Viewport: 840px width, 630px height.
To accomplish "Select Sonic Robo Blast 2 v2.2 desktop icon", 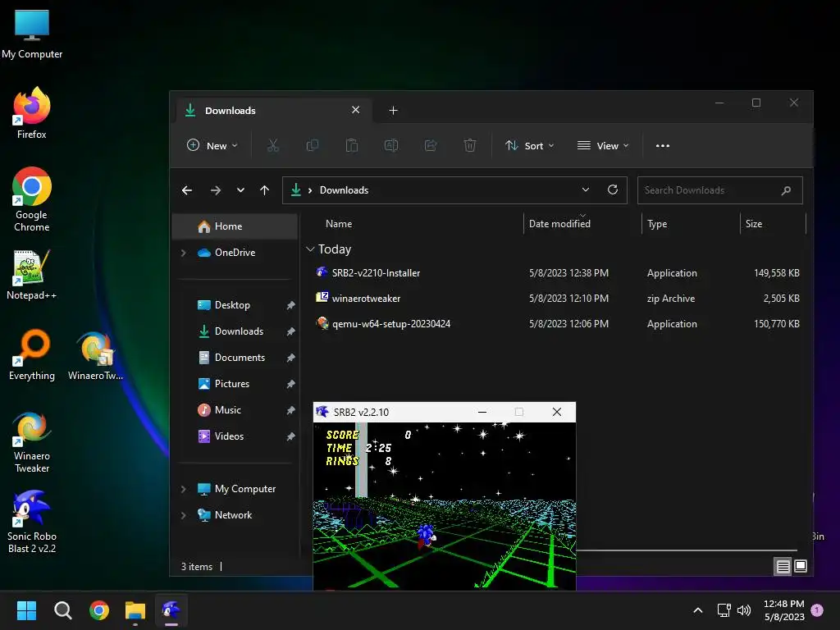I will point(32,522).
